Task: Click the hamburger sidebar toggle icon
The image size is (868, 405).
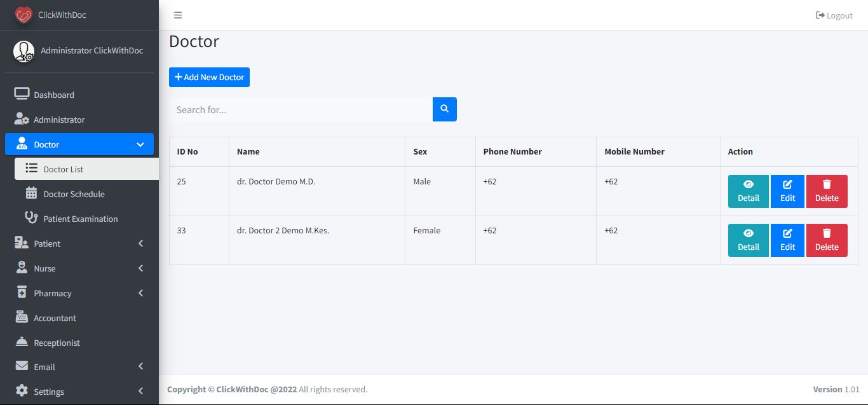Action: [x=178, y=15]
